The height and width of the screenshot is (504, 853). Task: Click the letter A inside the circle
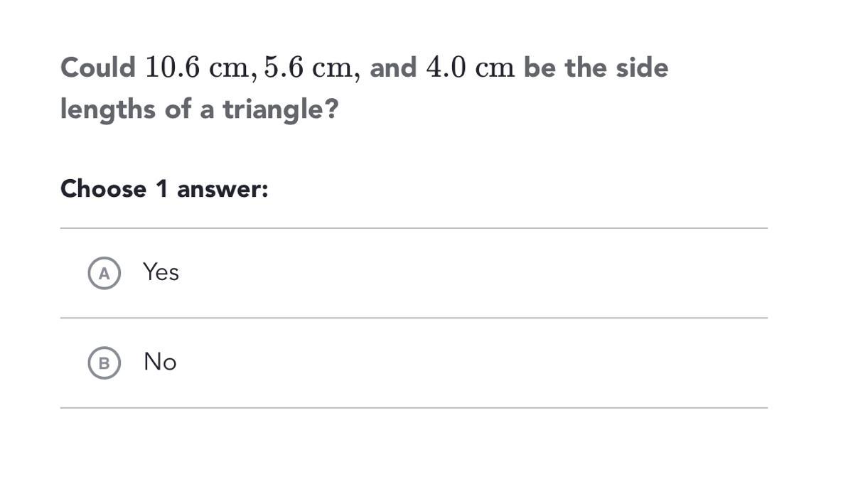(104, 274)
